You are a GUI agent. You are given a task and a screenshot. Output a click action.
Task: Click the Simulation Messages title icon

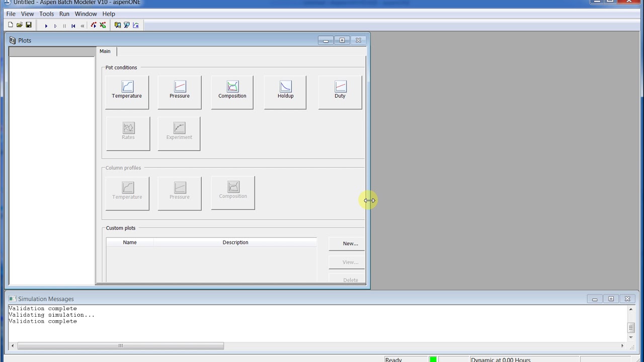[13, 299]
